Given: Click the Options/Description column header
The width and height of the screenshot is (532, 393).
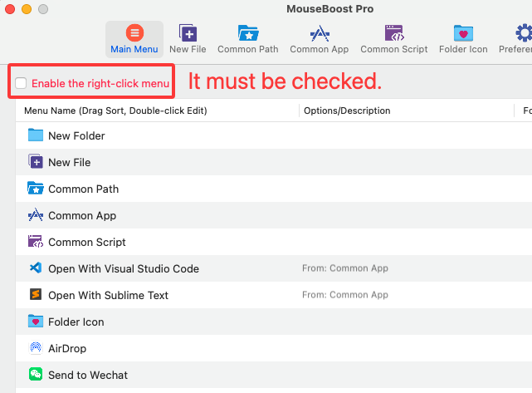Looking at the screenshot, I should (347, 111).
